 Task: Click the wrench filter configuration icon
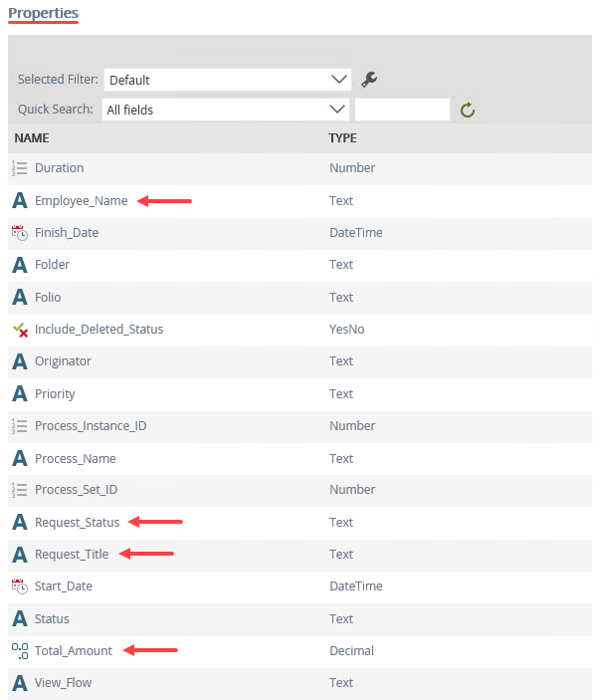pyautogui.click(x=369, y=80)
